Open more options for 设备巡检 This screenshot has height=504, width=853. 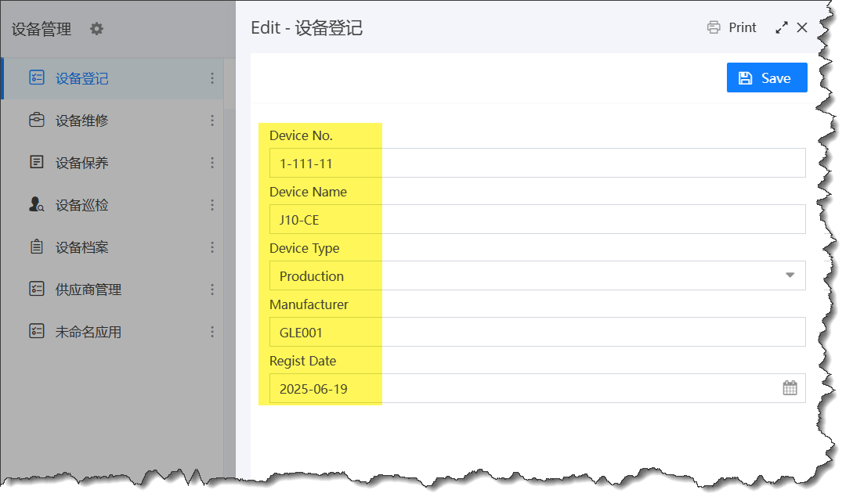tap(212, 205)
